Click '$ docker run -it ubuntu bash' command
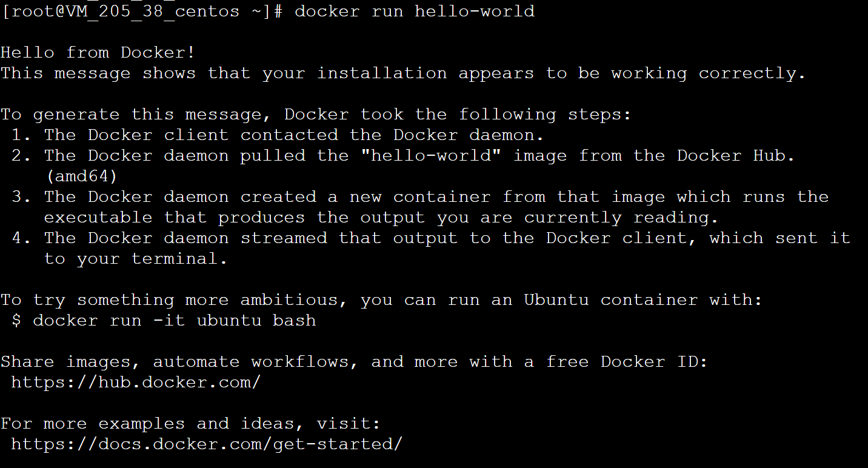 tap(164, 321)
